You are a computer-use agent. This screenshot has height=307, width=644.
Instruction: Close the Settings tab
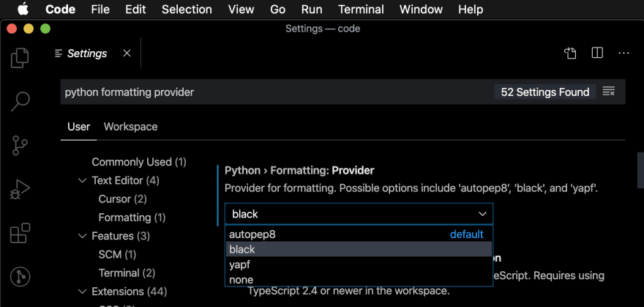(127, 53)
